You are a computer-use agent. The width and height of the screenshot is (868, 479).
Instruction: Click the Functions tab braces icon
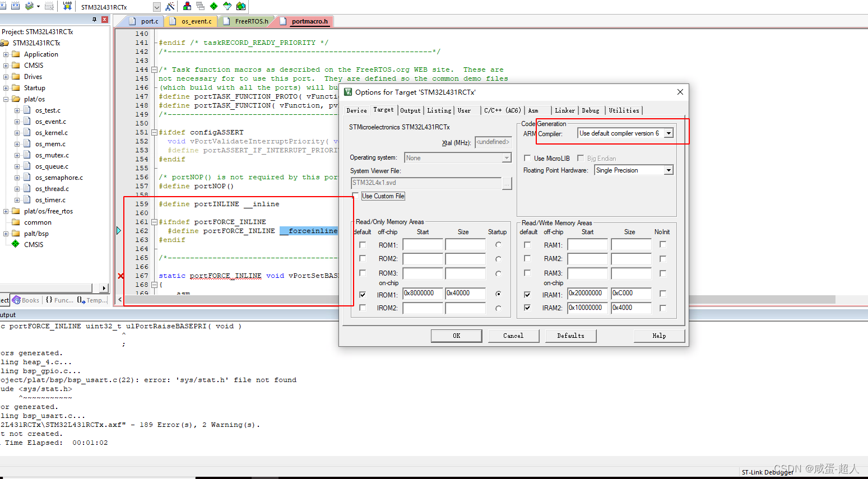click(49, 300)
